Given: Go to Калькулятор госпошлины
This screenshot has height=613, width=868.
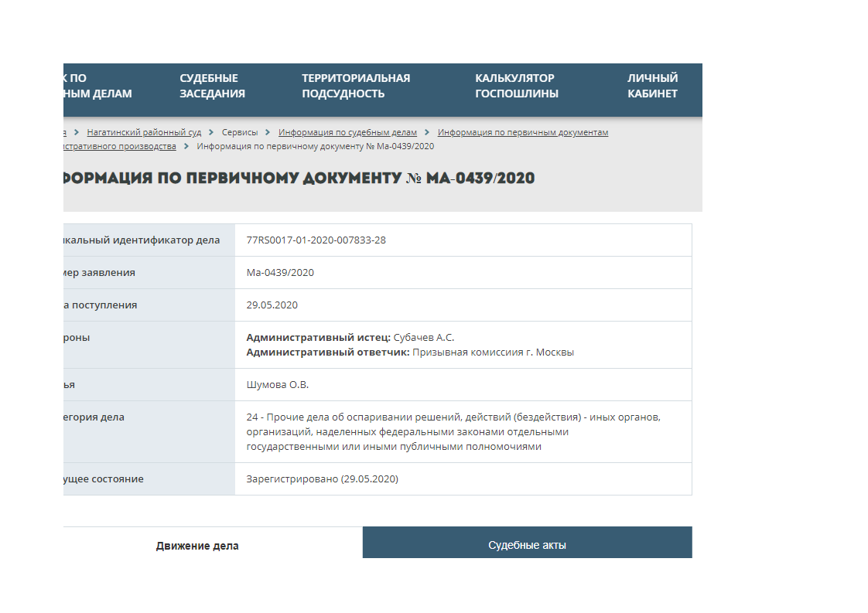Looking at the screenshot, I should click(516, 86).
